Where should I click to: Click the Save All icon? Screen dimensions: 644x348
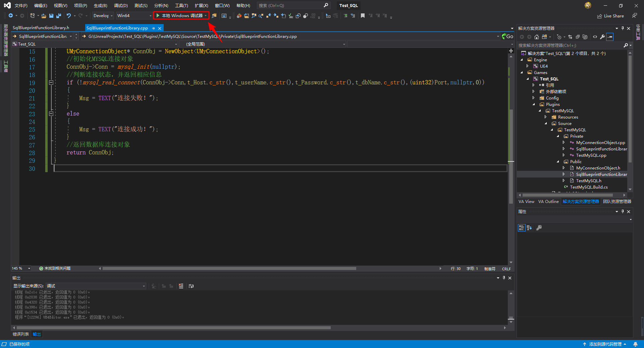(x=58, y=15)
